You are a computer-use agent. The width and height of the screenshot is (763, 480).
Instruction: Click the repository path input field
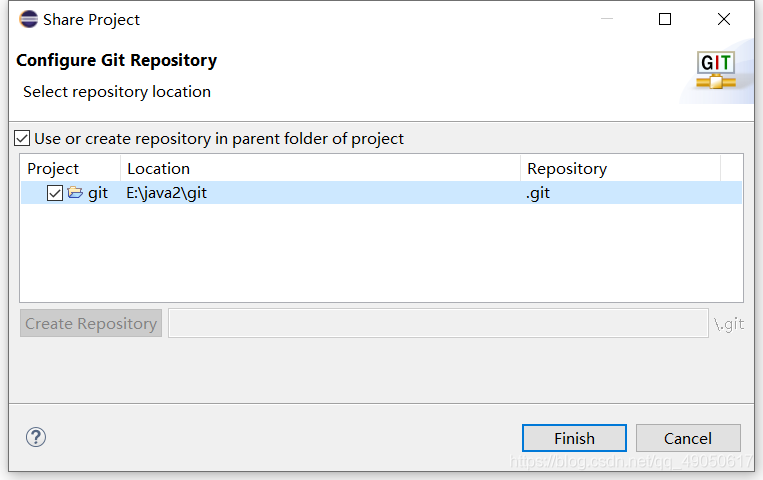(x=438, y=323)
